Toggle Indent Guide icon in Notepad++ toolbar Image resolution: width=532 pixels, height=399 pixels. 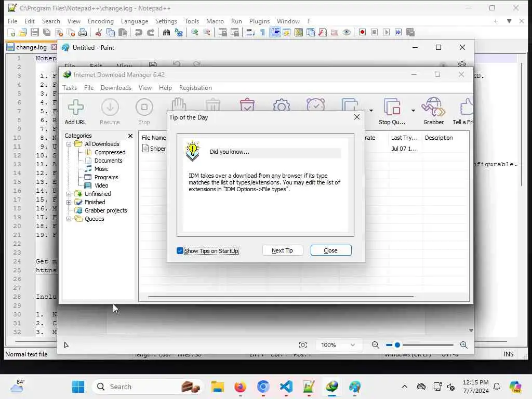click(274, 32)
